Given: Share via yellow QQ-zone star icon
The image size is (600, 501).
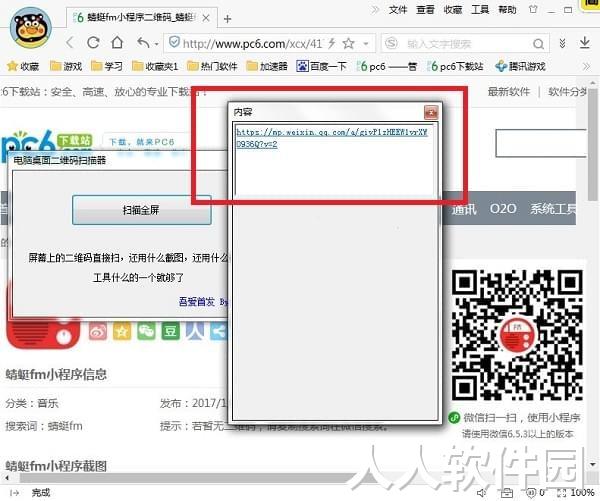Looking at the screenshot, I should 122,332.
